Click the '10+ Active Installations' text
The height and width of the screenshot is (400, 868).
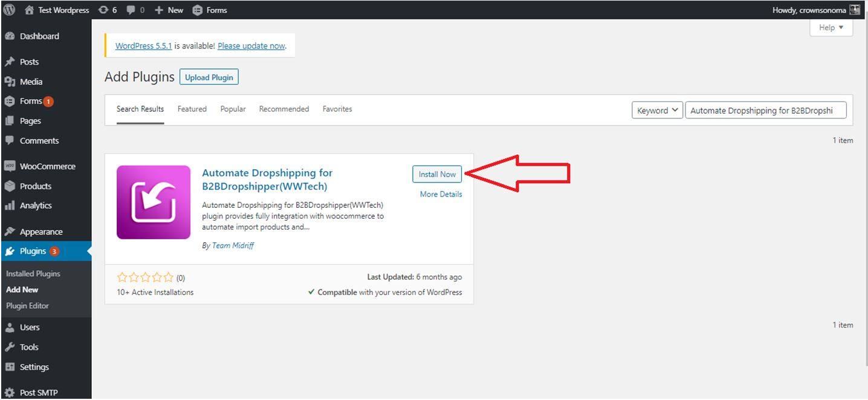[x=155, y=292]
